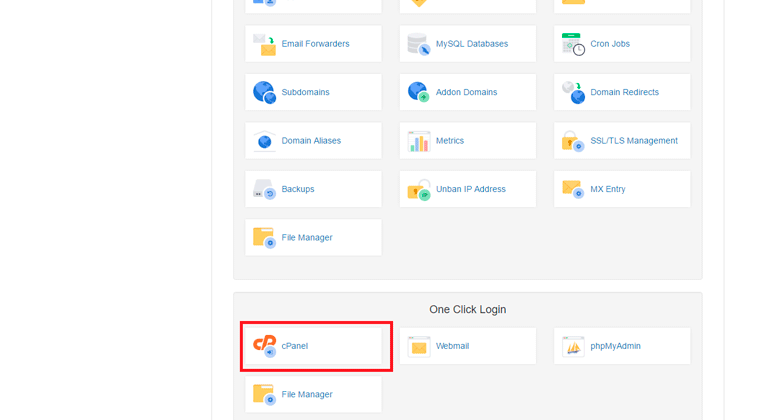Open the File Manager folder icon above One Click Login

[x=265, y=238]
